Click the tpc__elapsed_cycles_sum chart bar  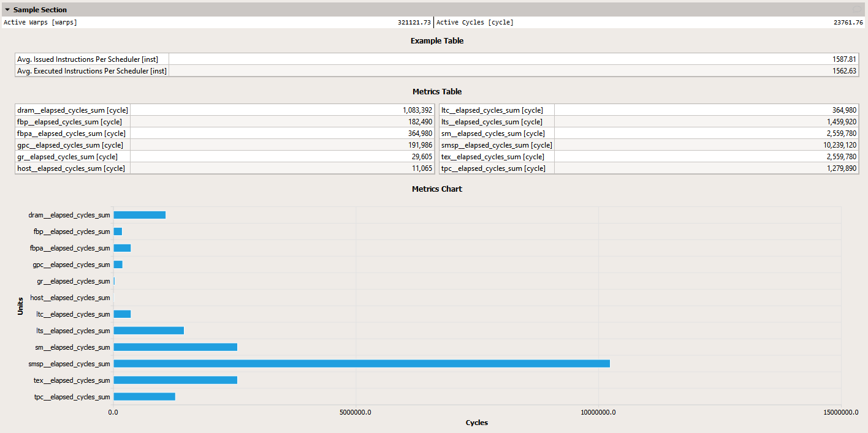click(144, 397)
